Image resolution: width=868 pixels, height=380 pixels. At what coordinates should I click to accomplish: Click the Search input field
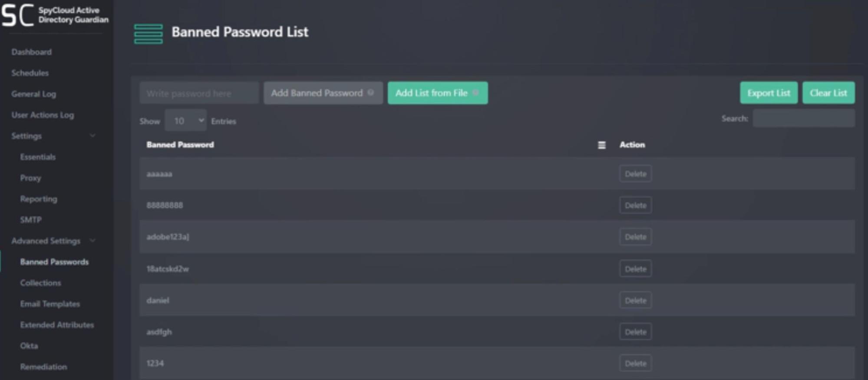pos(804,117)
